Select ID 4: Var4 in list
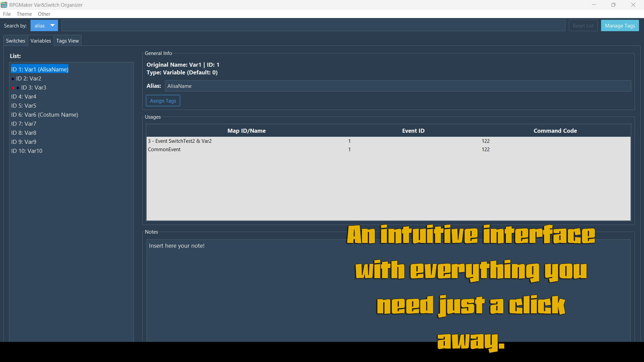Image resolution: width=644 pixels, height=362 pixels. [23, 97]
